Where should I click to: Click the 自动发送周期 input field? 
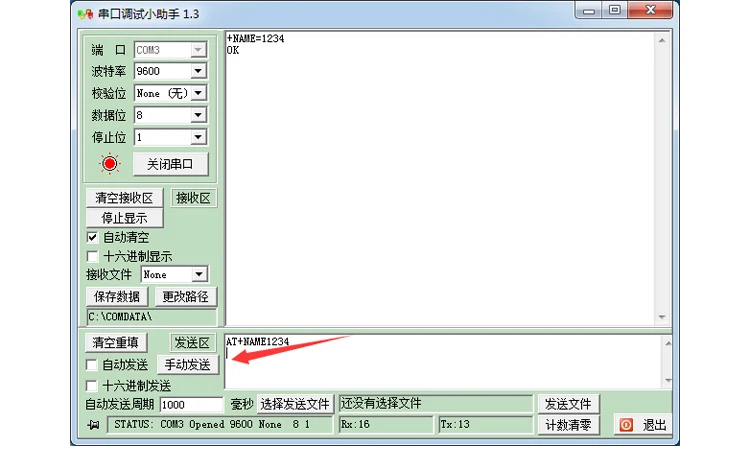[x=191, y=405]
